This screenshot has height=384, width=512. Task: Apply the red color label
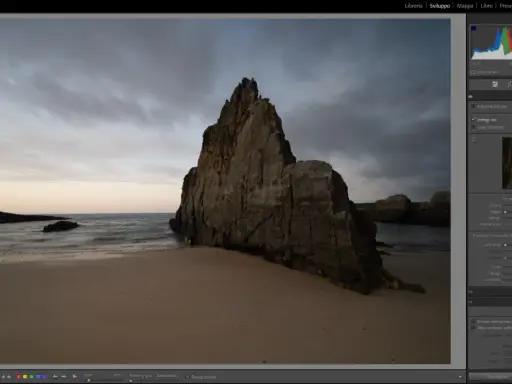(x=19, y=377)
